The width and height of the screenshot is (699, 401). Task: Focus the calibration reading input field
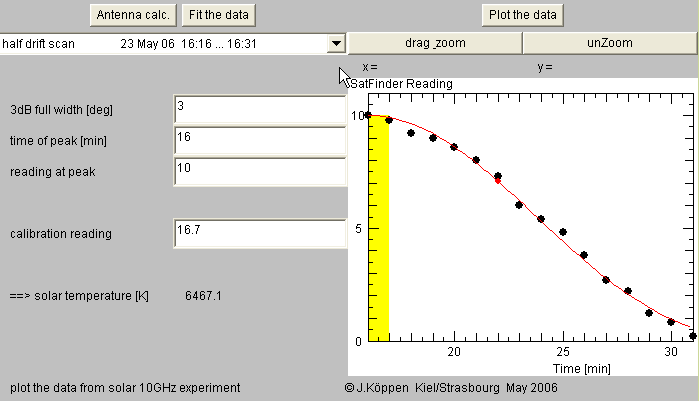point(260,233)
